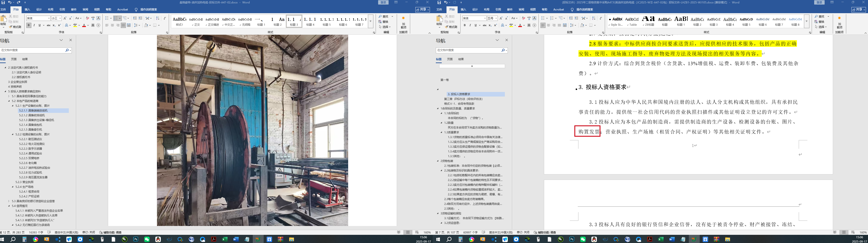The width and height of the screenshot is (868, 243).
Task: Open font size dropdown showing 小三
Action: pyautogui.click(x=60, y=18)
